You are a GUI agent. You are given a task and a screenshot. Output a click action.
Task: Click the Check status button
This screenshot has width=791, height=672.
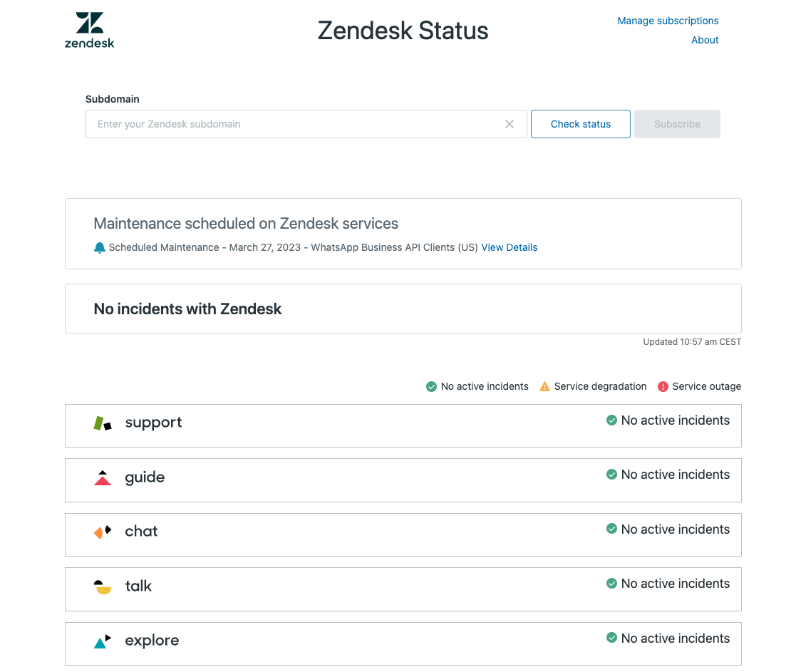click(x=581, y=124)
